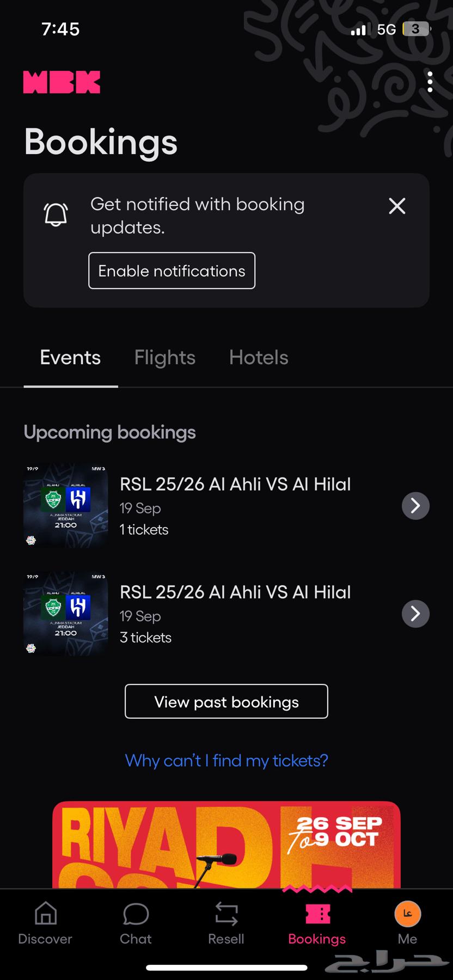This screenshot has width=453, height=980.
Task: Dismiss the notification banner with X
Action: click(397, 206)
